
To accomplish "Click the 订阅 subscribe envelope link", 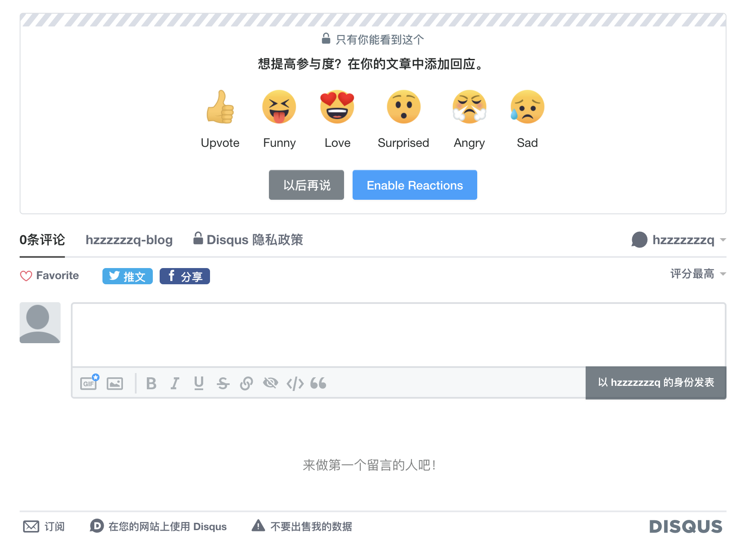I will coord(44,526).
